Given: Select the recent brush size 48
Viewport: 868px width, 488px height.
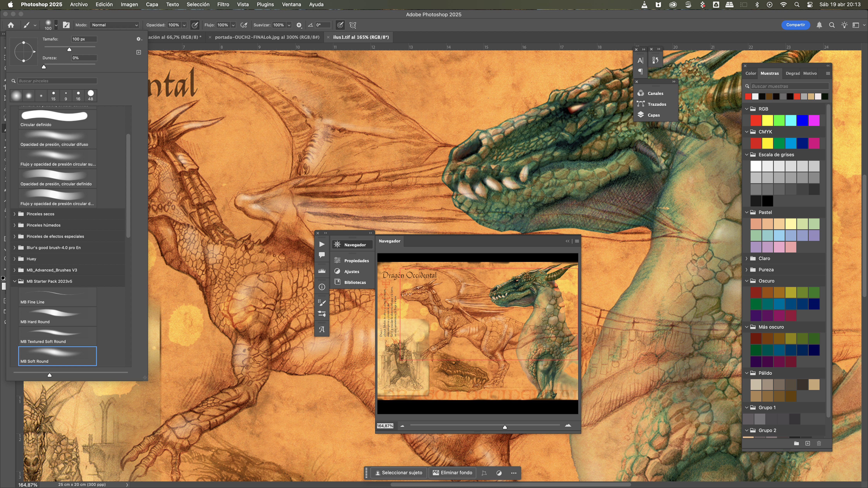Looking at the screenshot, I should (x=91, y=95).
